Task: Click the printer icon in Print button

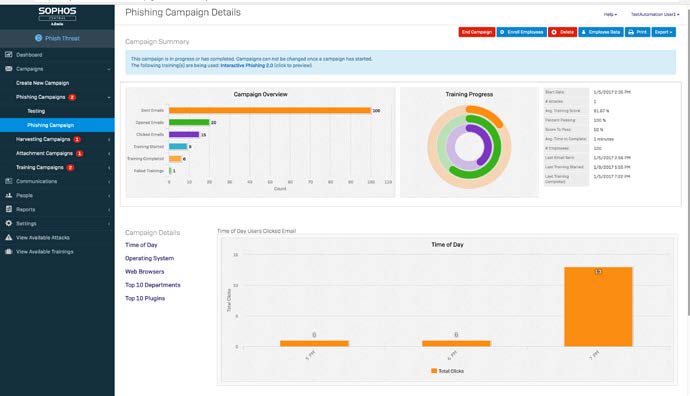Action: [x=631, y=32]
